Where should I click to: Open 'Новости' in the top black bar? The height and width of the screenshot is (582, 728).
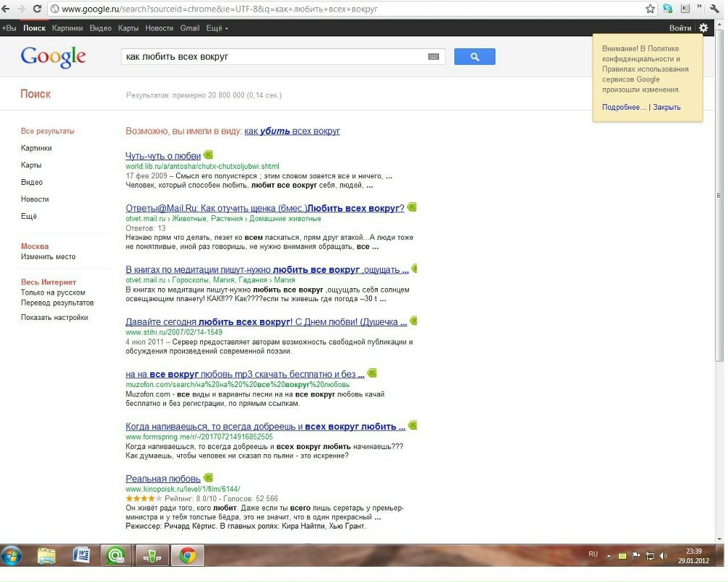(159, 28)
